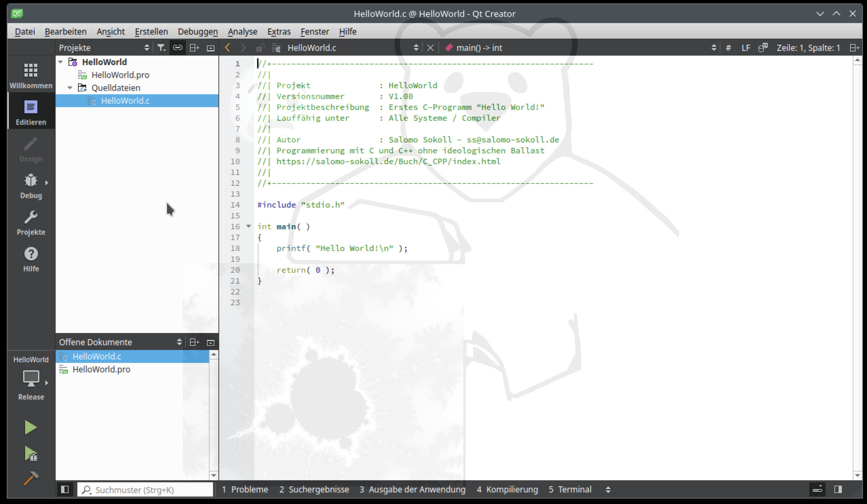Open the Analyse menu
Screen dimensions: 867x504
pos(242,32)
